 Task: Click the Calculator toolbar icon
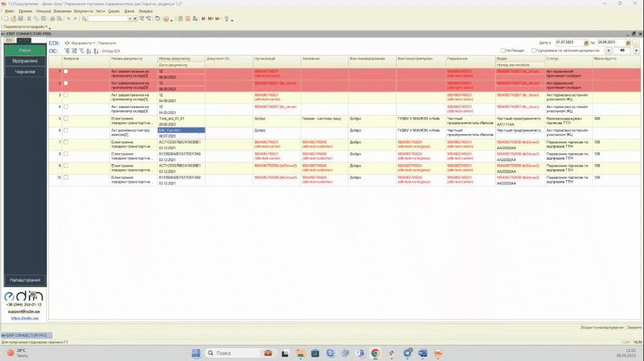coord(180,19)
